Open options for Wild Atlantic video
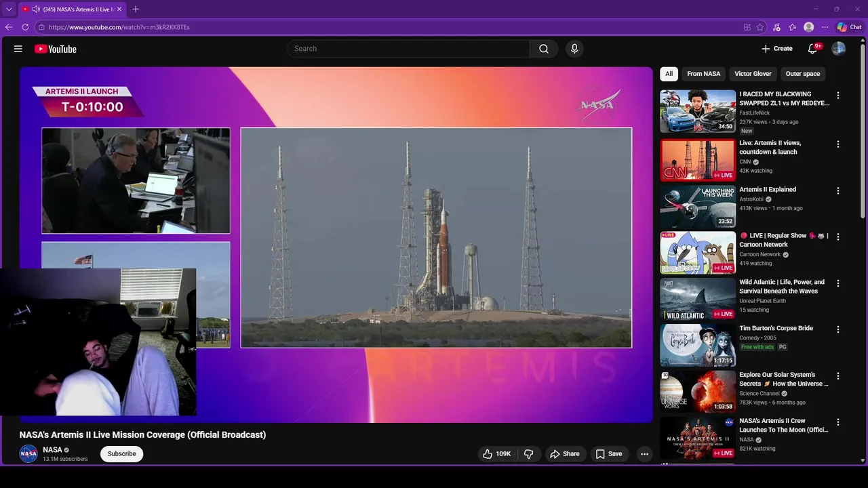 pos(838,283)
